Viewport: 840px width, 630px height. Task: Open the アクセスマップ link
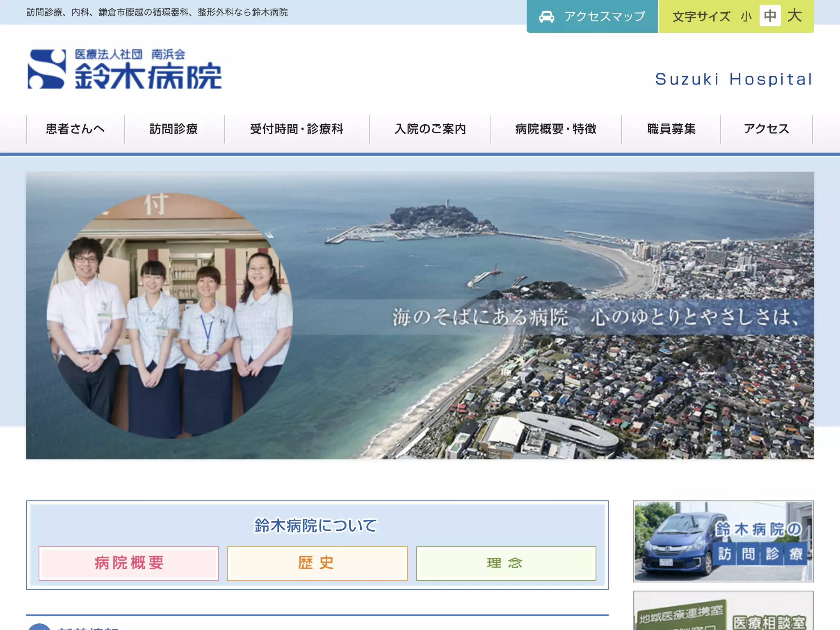pos(592,16)
